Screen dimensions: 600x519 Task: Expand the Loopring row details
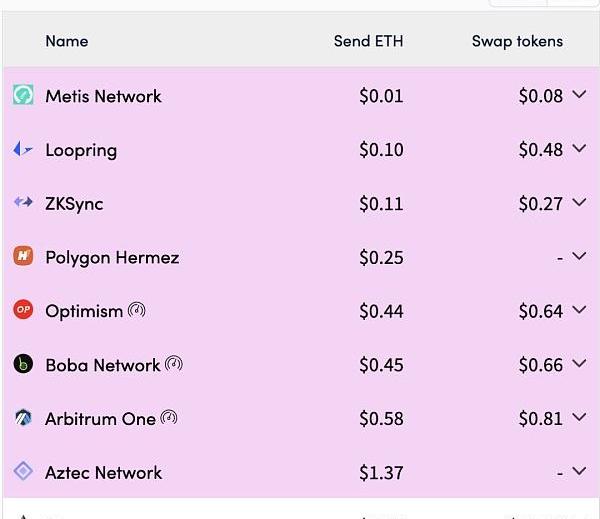click(x=579, y=148)
